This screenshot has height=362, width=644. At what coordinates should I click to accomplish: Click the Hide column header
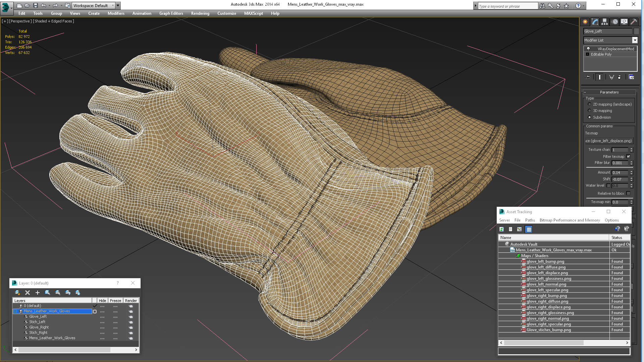pos(102,301)
